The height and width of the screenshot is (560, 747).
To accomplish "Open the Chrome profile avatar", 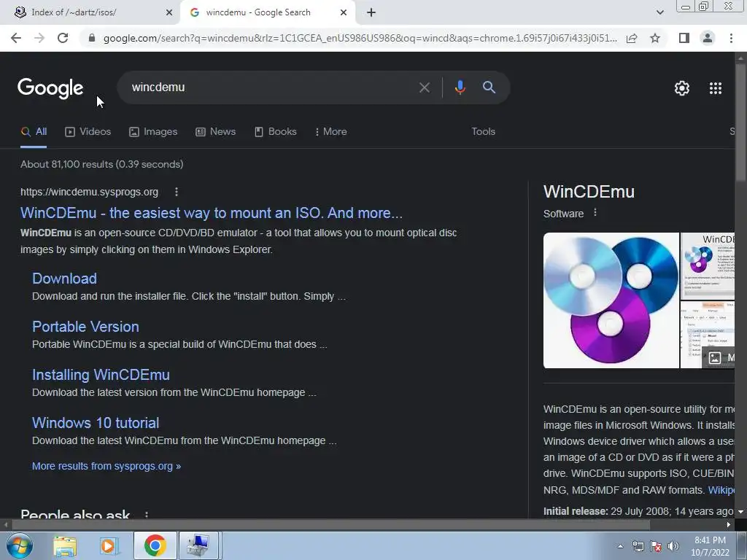I will [708, 38].
